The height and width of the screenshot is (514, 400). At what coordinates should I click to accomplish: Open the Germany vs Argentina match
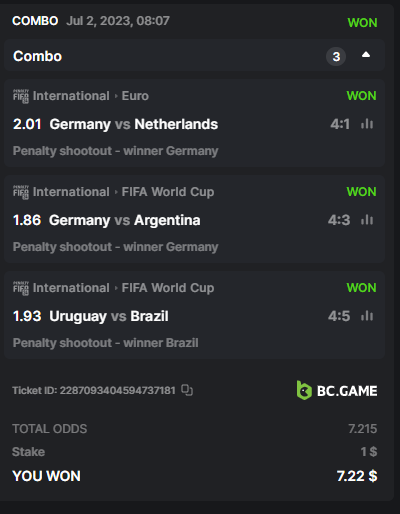[x=125, y=220]
